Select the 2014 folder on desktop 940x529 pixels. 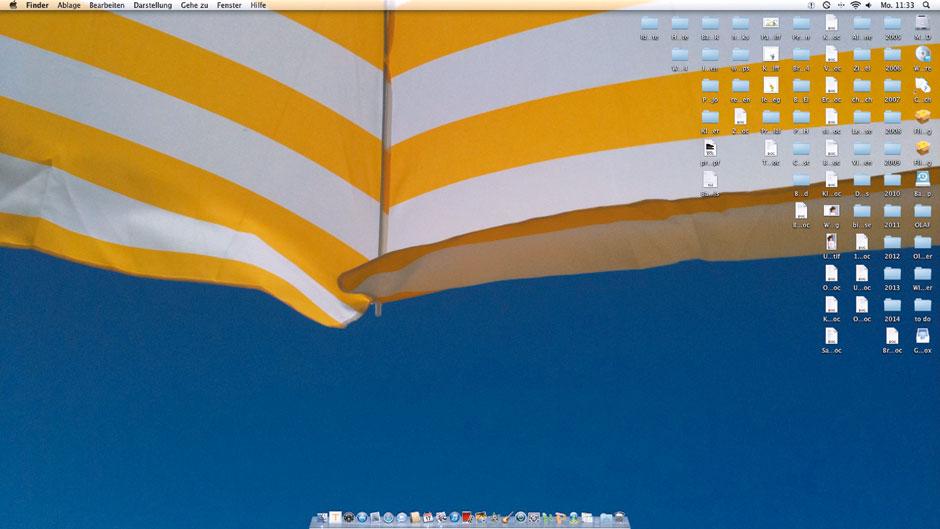click(x=893, y=309)
